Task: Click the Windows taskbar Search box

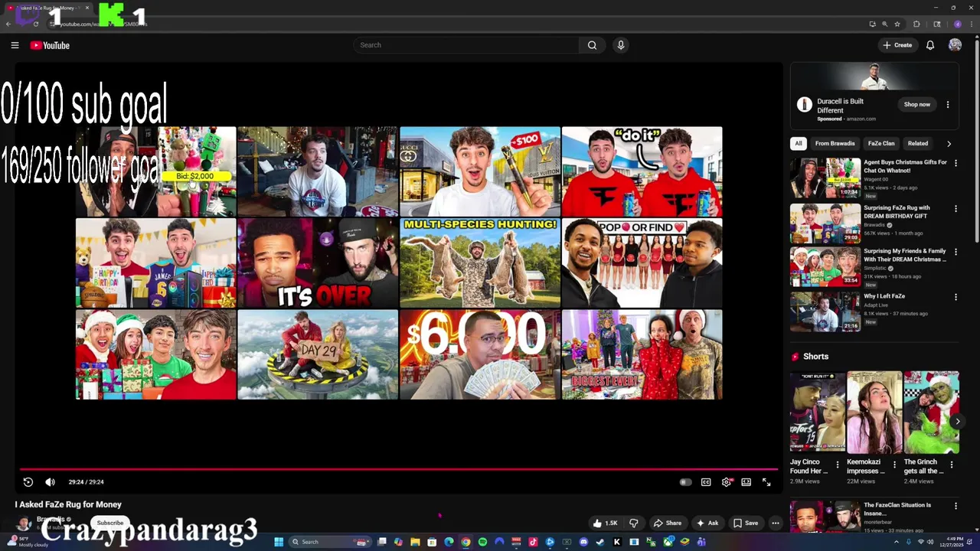Action: click(330, 542)
